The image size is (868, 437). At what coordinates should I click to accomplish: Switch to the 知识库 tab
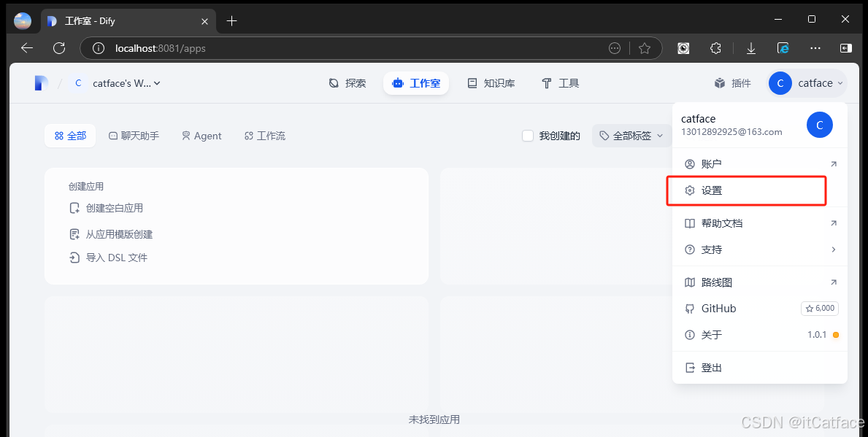[491, 83]
